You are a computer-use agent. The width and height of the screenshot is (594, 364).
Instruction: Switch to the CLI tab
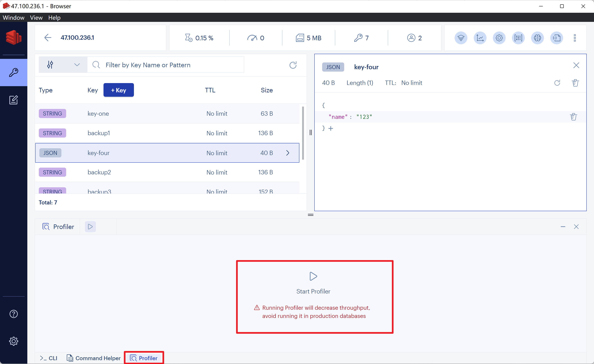(48, 358)
